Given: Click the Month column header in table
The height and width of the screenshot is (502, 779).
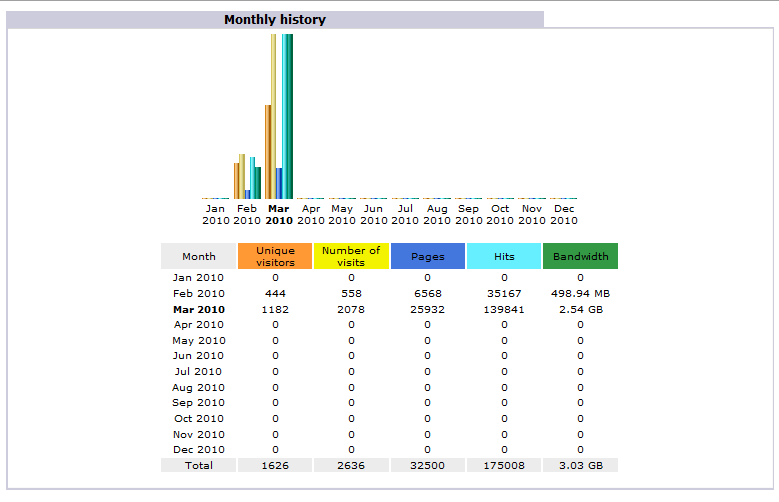Looking at the screenshot, I should click(198, 256).
